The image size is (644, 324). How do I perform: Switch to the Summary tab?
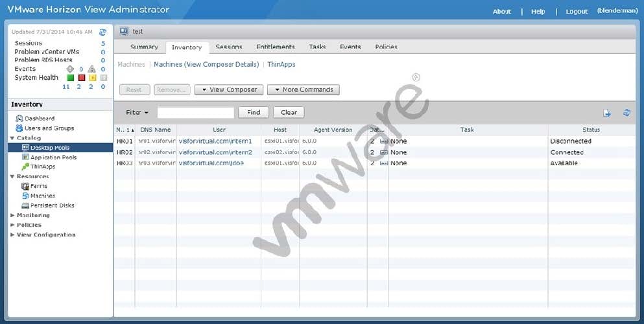[144, 47]
